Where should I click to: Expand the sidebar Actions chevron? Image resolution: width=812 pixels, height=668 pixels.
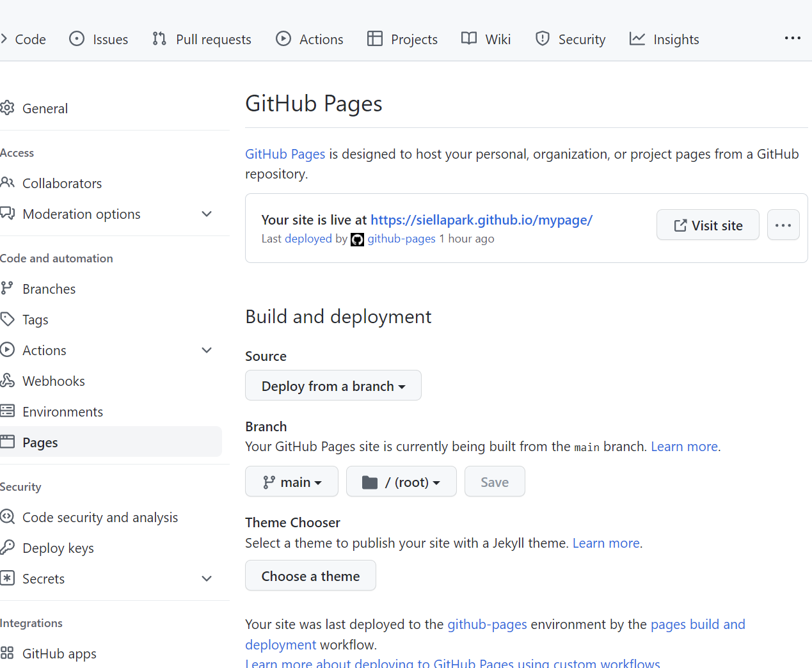207,350
